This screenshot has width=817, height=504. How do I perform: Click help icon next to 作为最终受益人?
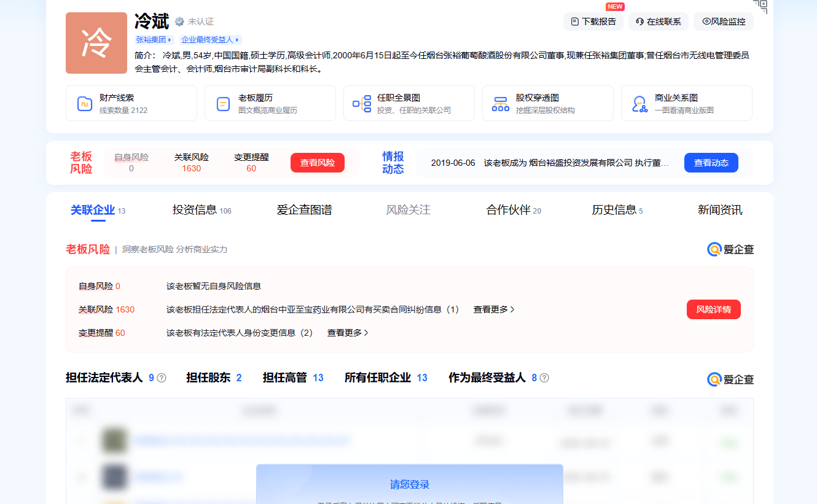(544, 378)
